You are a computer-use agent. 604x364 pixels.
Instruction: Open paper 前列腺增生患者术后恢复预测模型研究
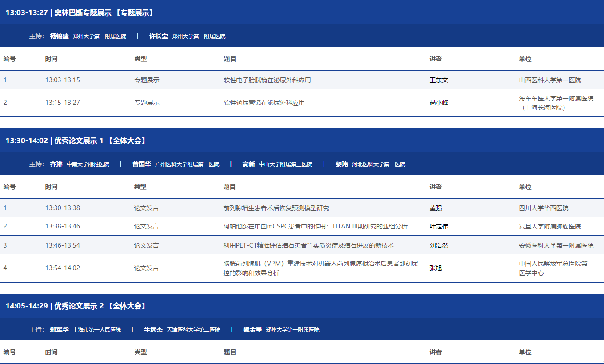(276, 208)
